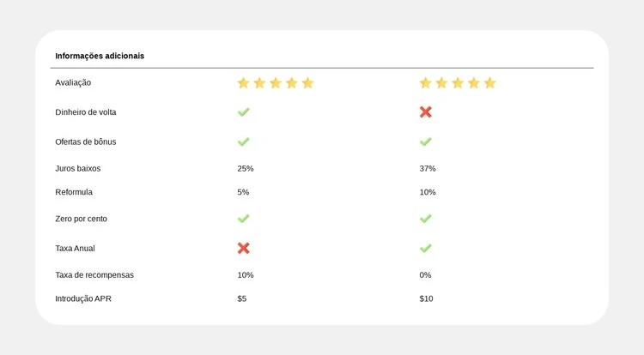Click the Taxa de recompensas label
Viewport: 644px width, 355px height.
click(x=94, y=275)
